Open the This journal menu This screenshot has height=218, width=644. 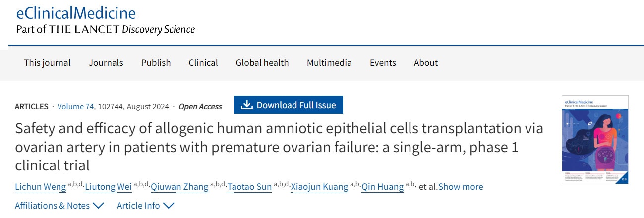tap(47, 63)
